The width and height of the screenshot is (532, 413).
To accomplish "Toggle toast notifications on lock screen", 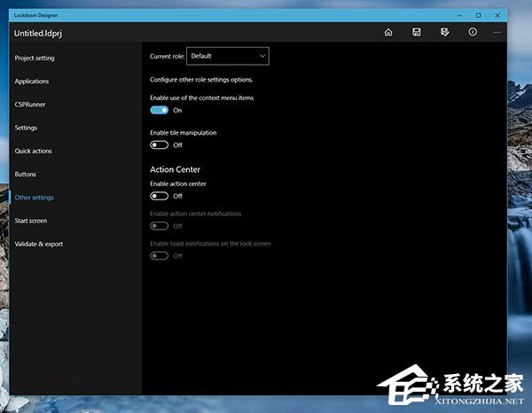I will [159, 255].
